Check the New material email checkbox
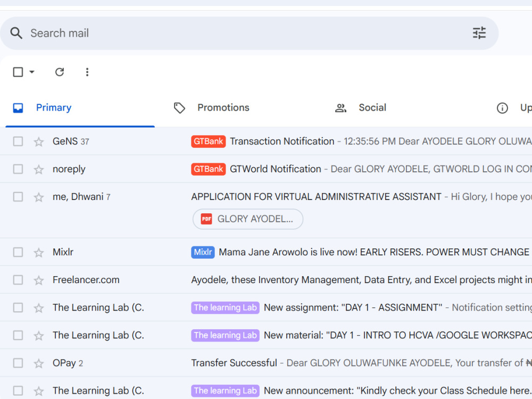 point(18,335)
